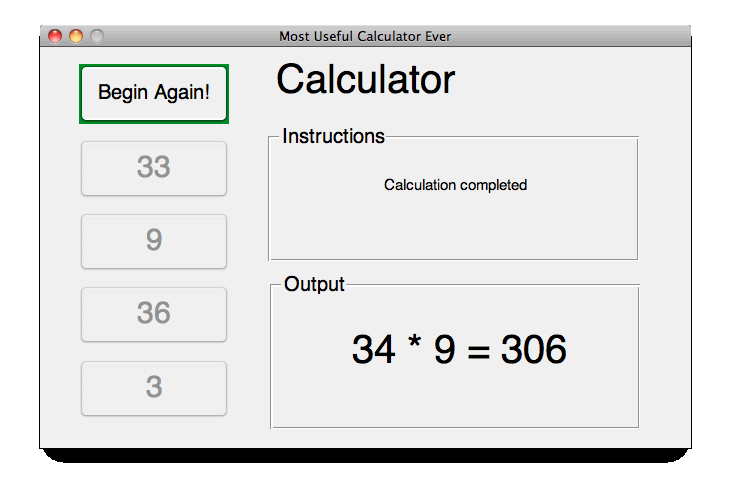Select the number 9 button in the left column

point(154,241)
